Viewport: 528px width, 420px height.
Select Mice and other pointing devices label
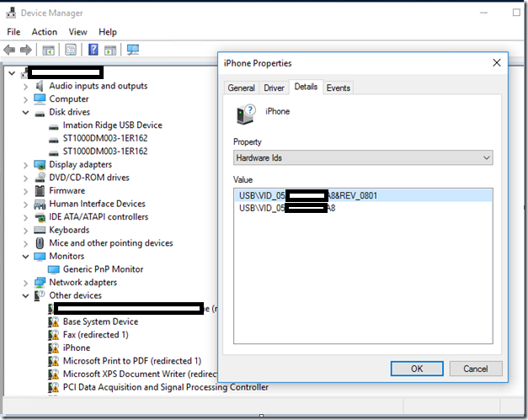(111, 243)
